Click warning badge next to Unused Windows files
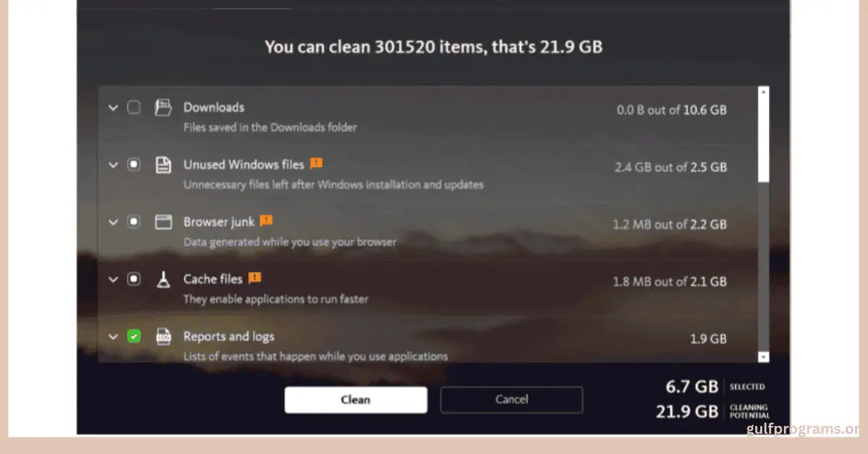This screenshot has height=454, width=868. pos(316,164)
